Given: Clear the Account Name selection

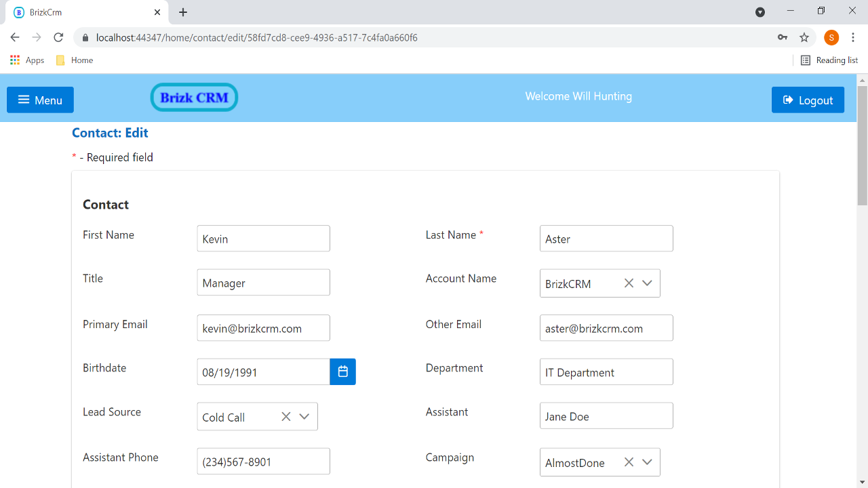Looking at the screenshot, I should click(x=629, y=283).
